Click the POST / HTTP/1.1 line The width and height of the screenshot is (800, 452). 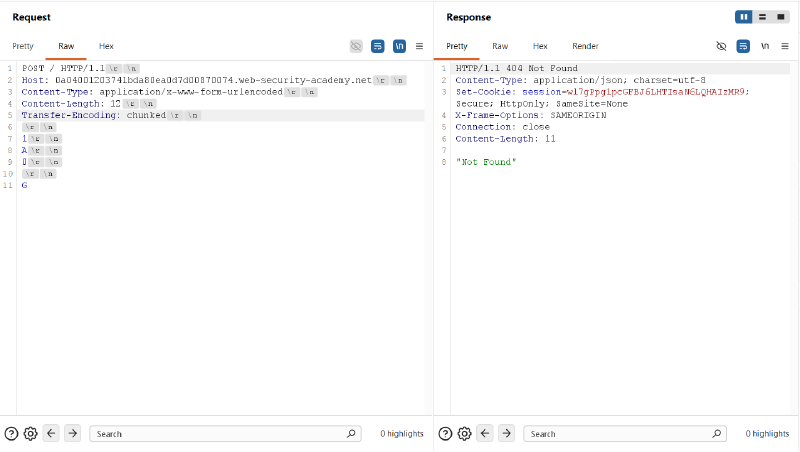[80, 68]
